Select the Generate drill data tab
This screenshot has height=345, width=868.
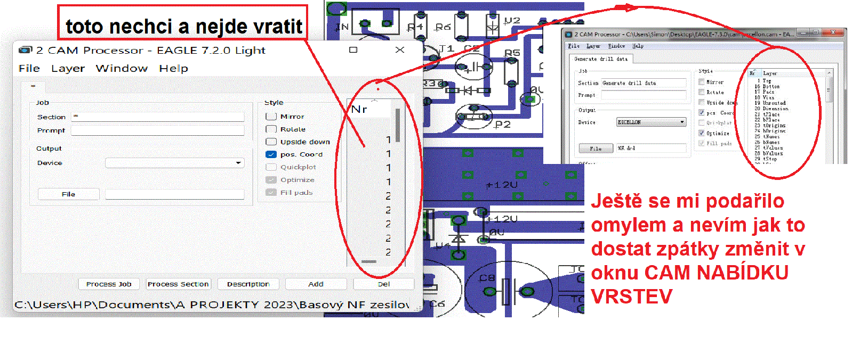(600, 59)
